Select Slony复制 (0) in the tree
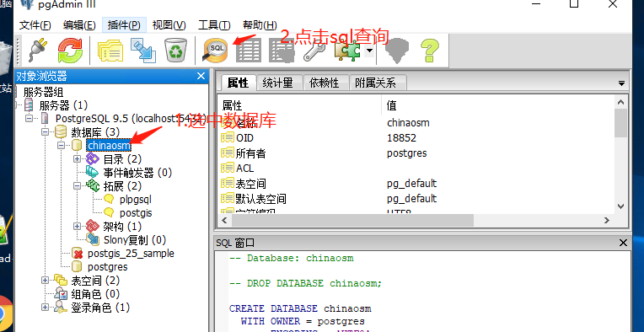The width and height of the screenshot is (644, 332). [x=135, y=239]
